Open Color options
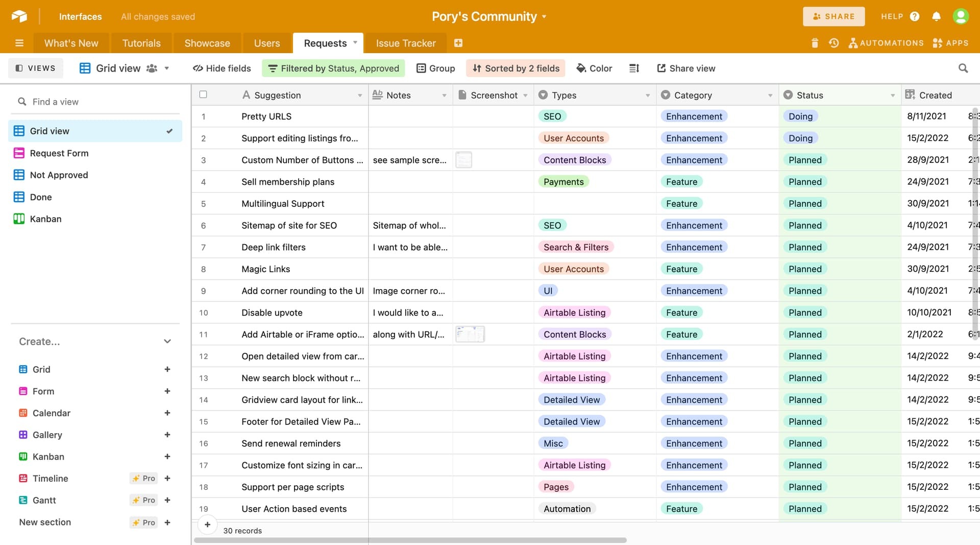 tap(594, 68)
